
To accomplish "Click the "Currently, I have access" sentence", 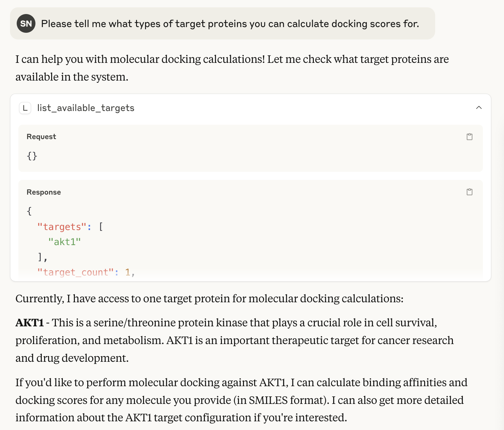I will (x=210, y=299).
